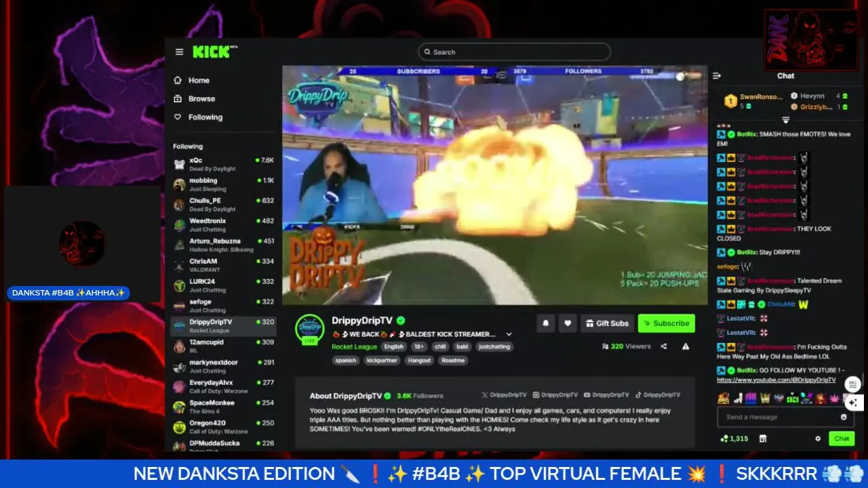The height and width of the screenshot is (488, 868).
Task: Select the Roastme tag
Action: point(453,361)
